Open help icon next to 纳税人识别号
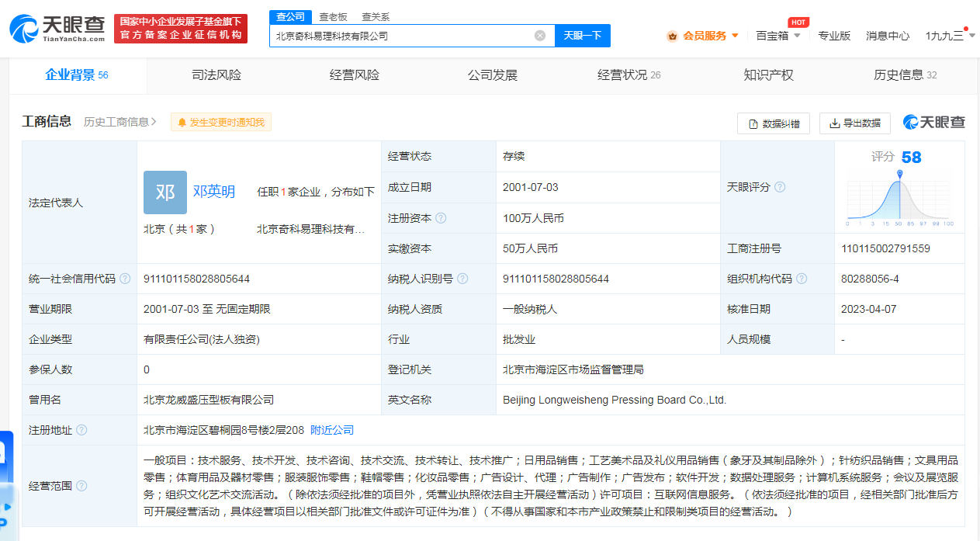 (x=462, y=279)
